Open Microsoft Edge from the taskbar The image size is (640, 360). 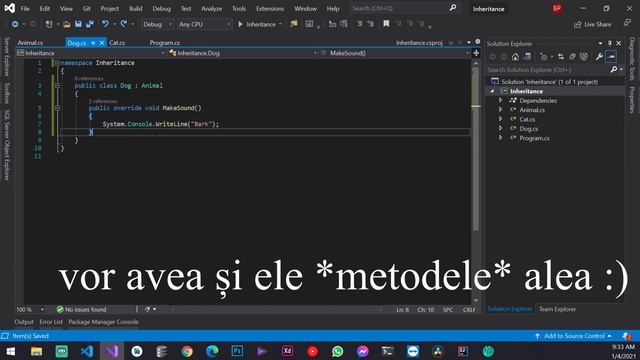pos(212,351)
